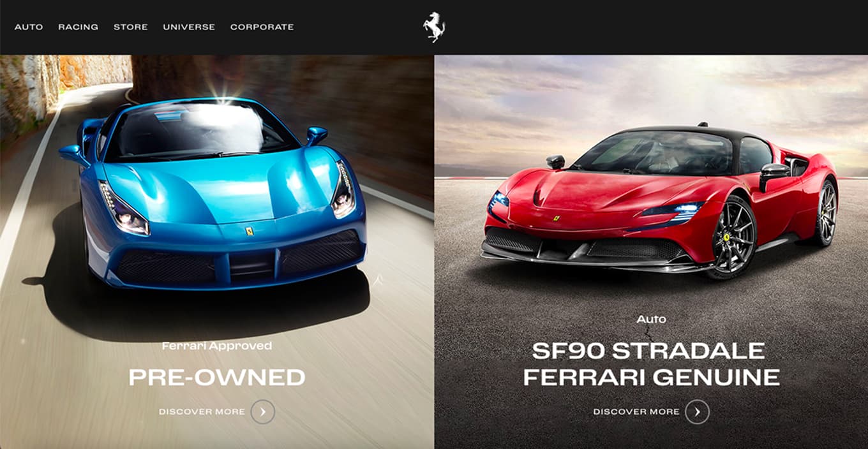This screenshot has height=449, width=868.
Task: Click the Ferrari Approved label
Action: (x=217, y=346)
